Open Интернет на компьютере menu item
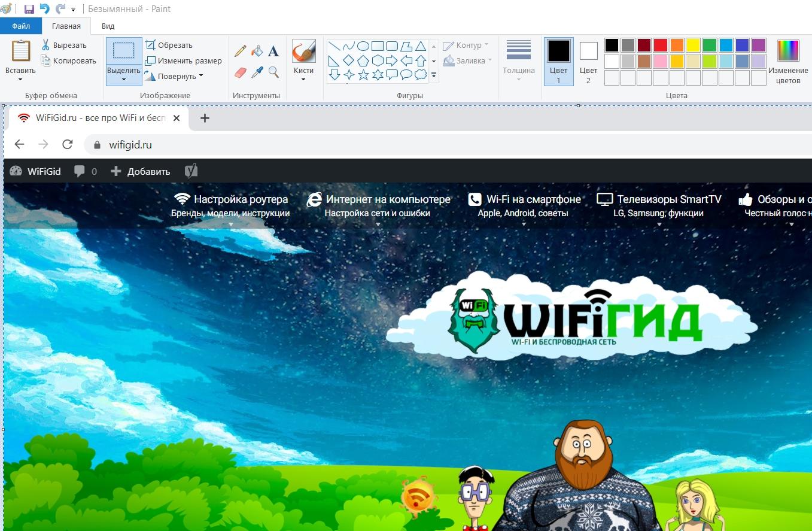Image resolution: width=812 pixels, height=531 pixels. 378,205
